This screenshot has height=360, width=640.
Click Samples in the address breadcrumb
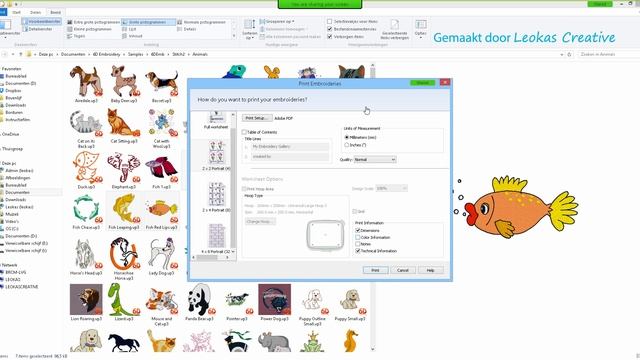coord(136,54)
